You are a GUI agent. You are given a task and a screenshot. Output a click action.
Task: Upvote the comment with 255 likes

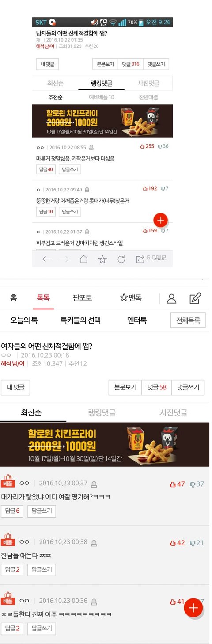coord(147,146)
